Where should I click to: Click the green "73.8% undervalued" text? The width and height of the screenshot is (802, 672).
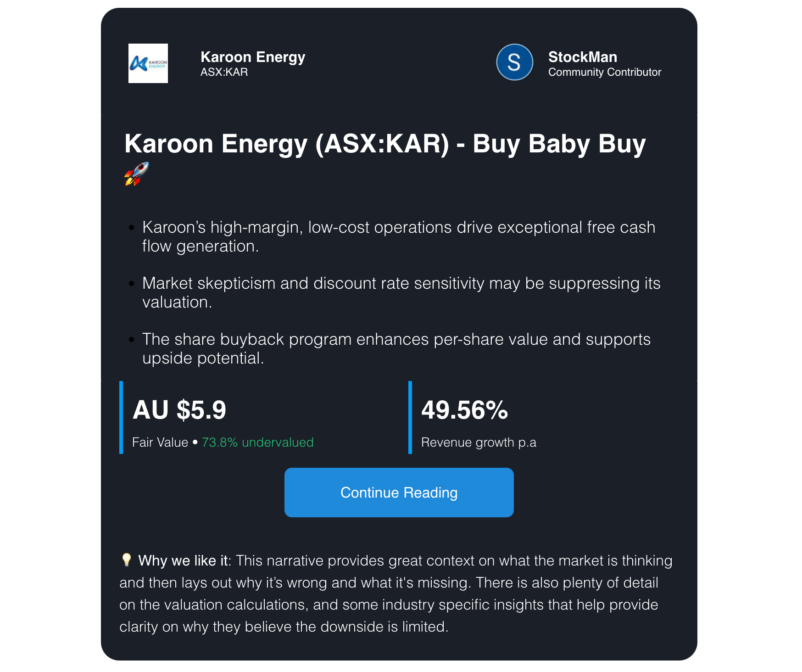point(257,442)
